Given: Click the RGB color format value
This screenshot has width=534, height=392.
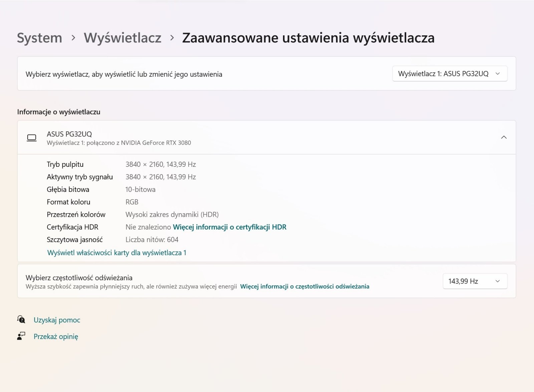Looking at the screenshot, I should point(132,202).
